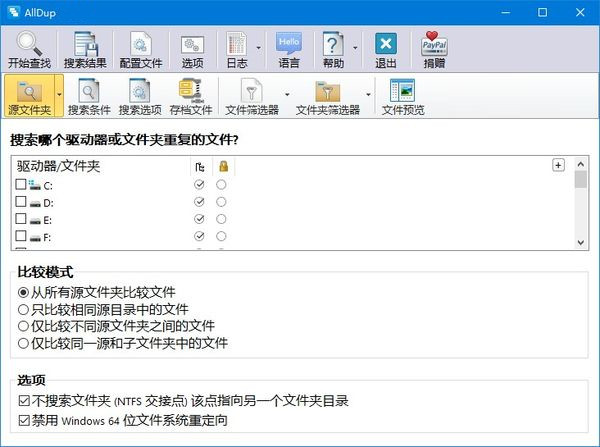Click the plus button to add folder

pos(558,165)
